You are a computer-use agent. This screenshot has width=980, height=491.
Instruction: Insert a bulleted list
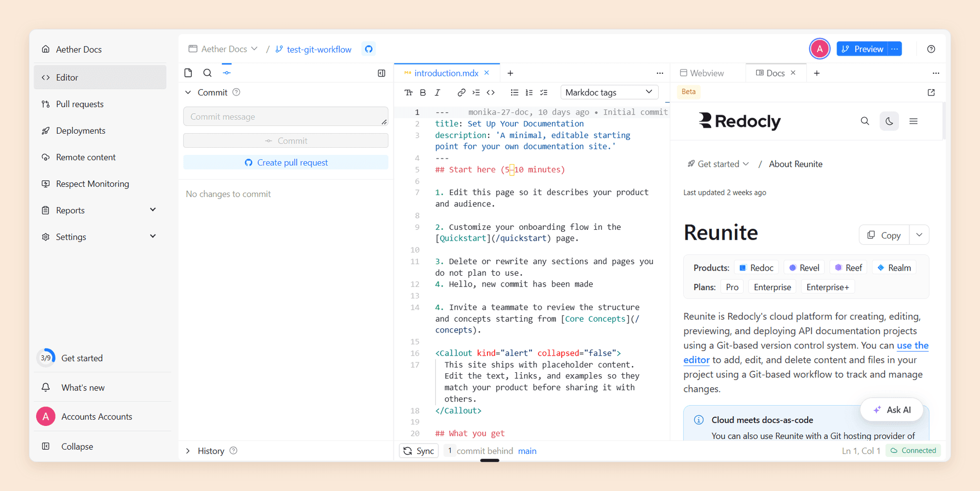[514, 92]
